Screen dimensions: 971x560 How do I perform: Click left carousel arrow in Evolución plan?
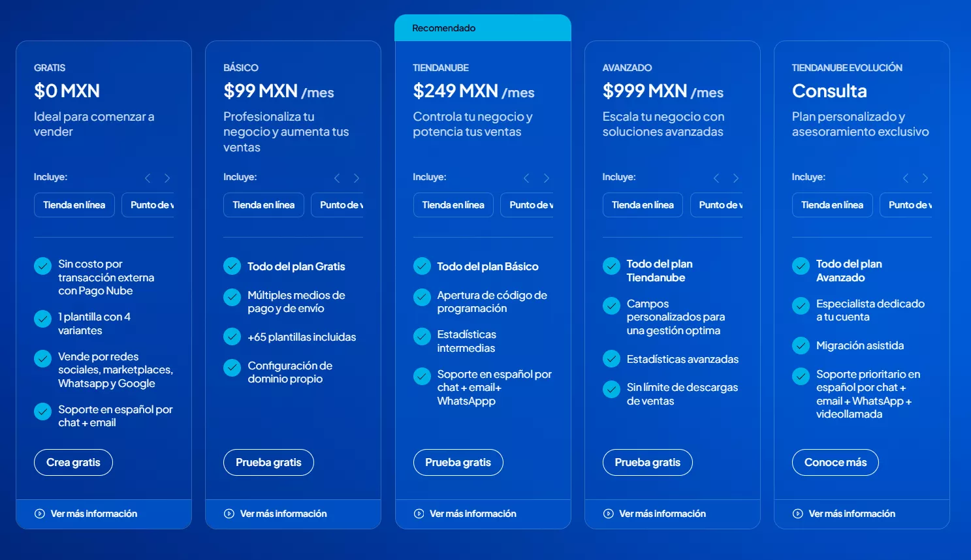tap(906, 178)
